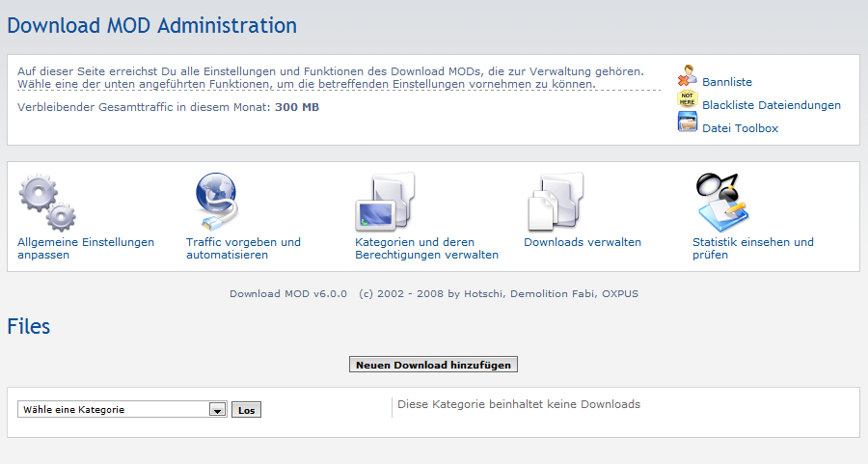
Task: Click the 'Los' button
Action: pyautogui.click(x=246, y=410)
